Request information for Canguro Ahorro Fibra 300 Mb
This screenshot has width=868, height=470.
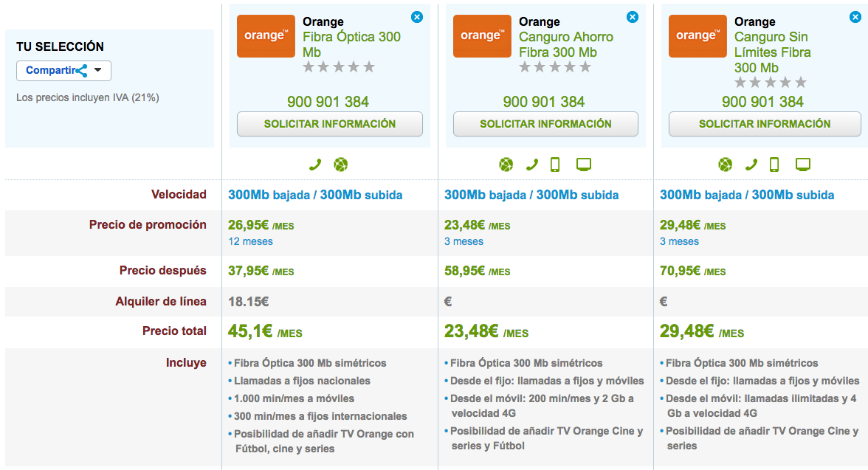tap(546, 124)
